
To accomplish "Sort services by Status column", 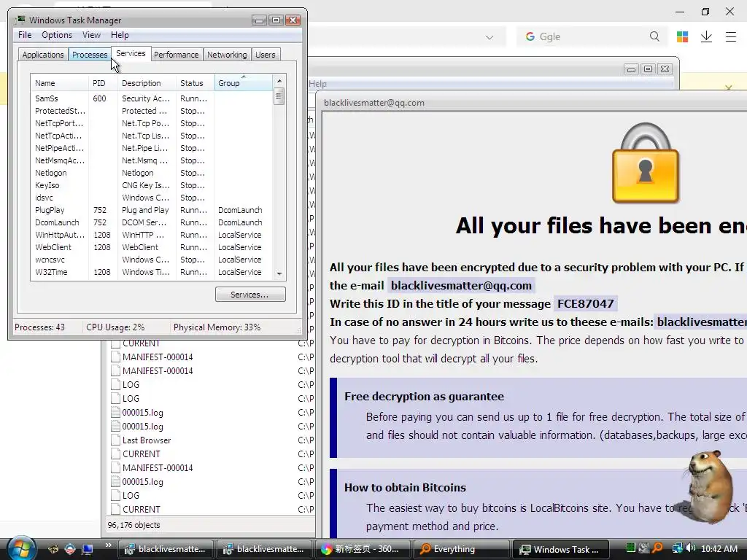I will pyautogui.click(x=196, y=83).
